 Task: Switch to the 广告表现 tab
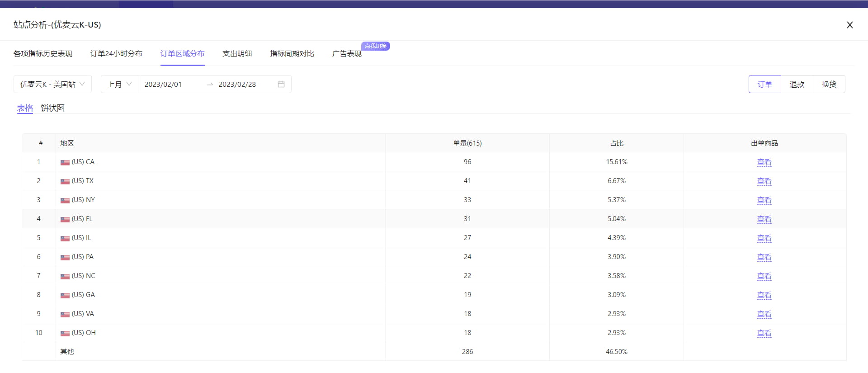pos(347,54)
